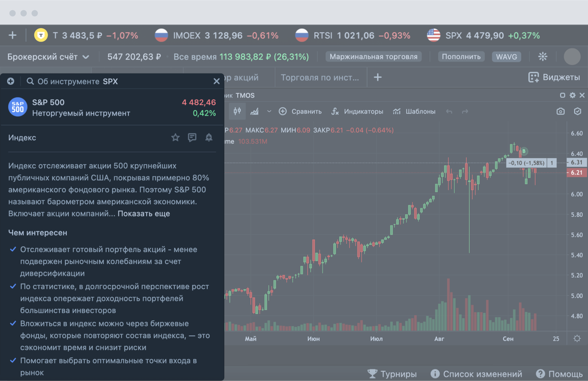Open the Виджеты panel
Viewport: 588px width, 381px height.
554,77
